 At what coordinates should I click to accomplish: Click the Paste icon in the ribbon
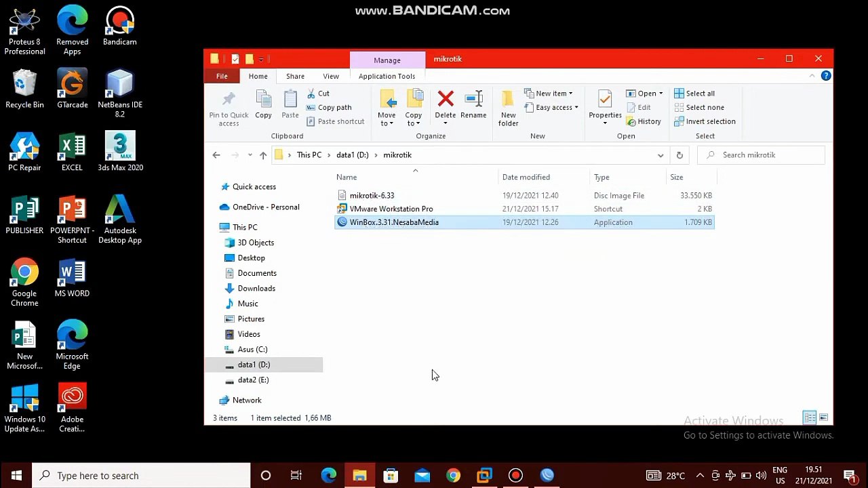(290, 105)
